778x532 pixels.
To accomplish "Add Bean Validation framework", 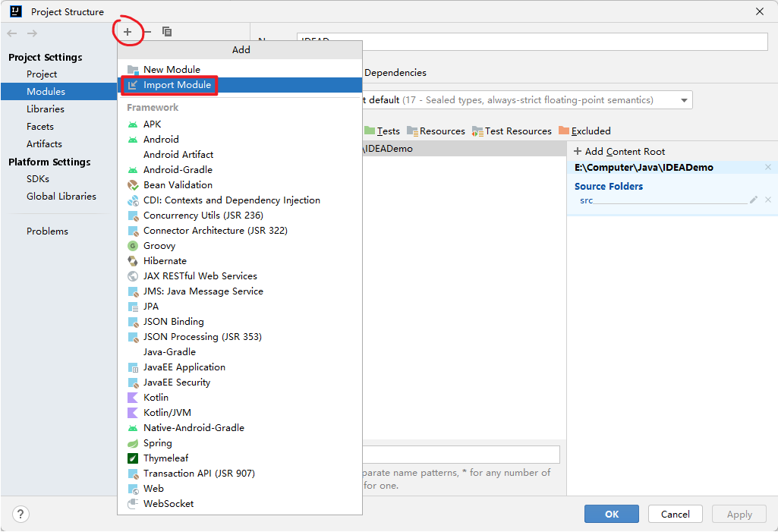I will [x=240, y=185].
